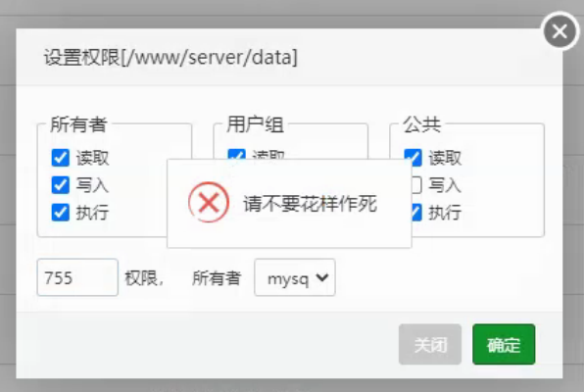
Task: Close the permission dialog with the round X icon
Action: (x=560, y=31)
